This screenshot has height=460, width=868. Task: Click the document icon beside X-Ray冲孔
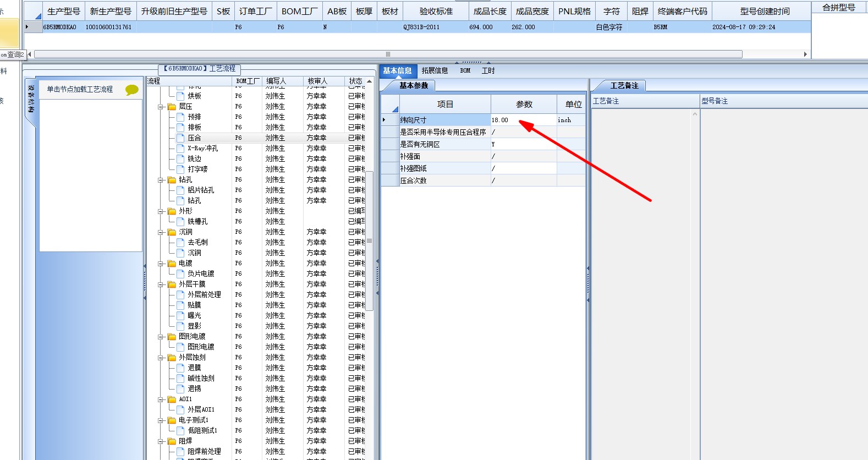pos(180,149)
